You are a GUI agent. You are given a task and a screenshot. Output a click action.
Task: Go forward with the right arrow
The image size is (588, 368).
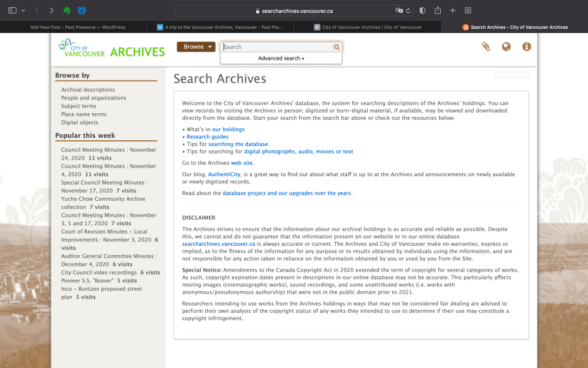pyautogui.click(x=51, y=11)
